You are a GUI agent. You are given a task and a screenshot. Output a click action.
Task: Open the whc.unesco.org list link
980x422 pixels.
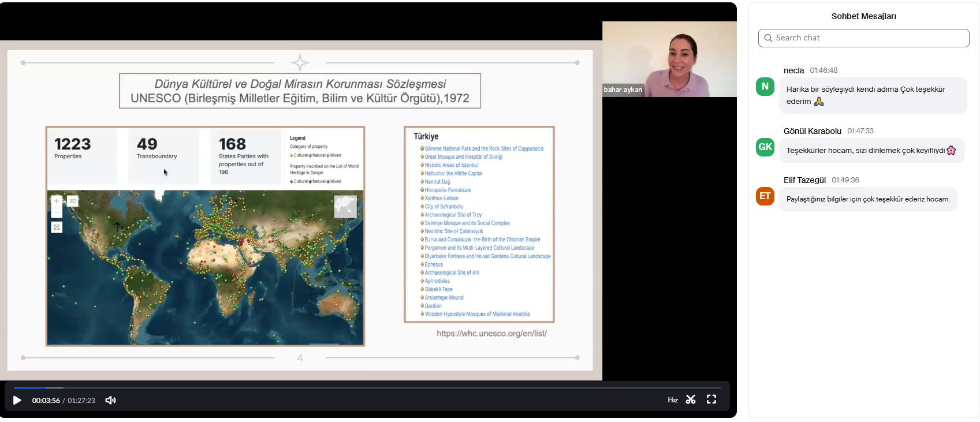pos(491,334)
